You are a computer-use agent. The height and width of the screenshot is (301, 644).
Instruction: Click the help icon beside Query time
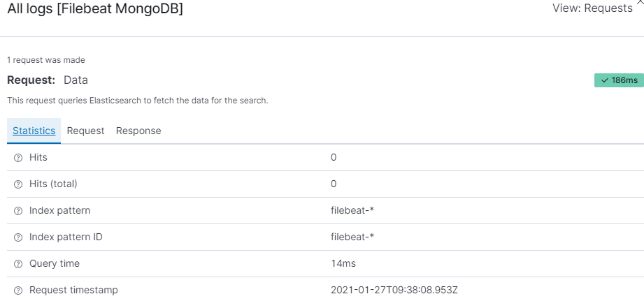[x=18, y=264]
